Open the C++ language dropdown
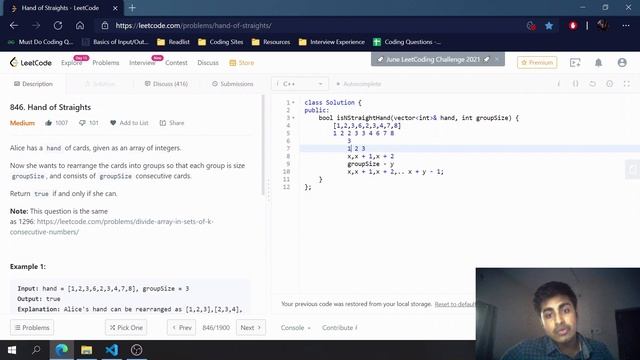This screenshot has height=360, width=640. (x=300, y=84)
